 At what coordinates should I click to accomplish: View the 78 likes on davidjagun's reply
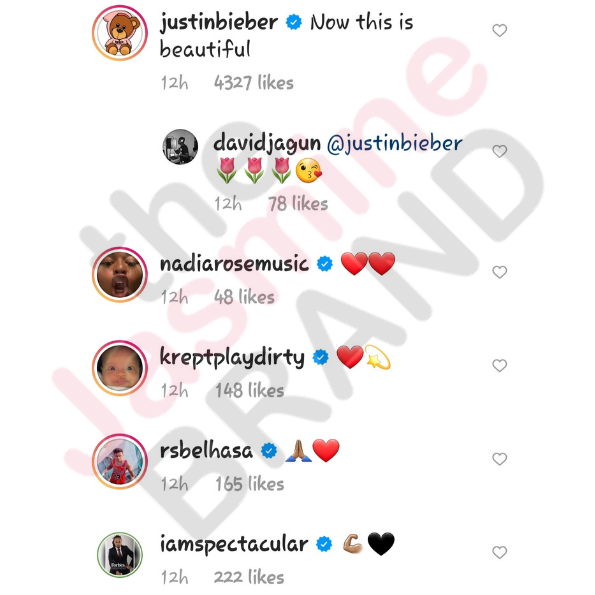click(298, 204)
